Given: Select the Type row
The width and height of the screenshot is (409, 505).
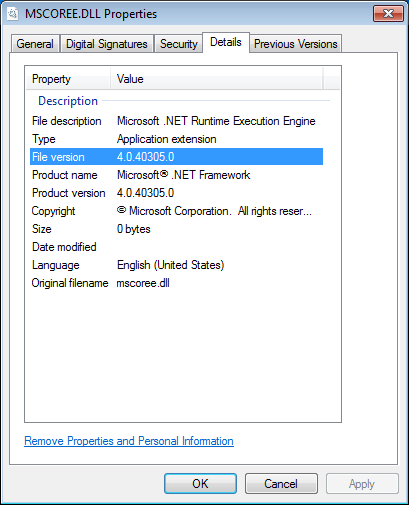Looking at the screenshot, I should [x=176, y=139].
